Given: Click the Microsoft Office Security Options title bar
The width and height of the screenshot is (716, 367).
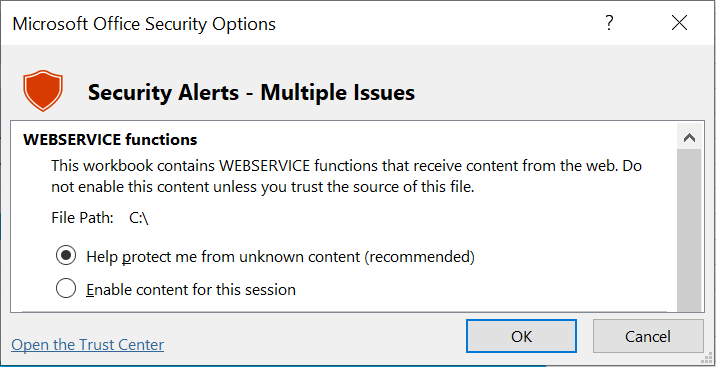Looking at the screenshot, I should click(144, 23).
